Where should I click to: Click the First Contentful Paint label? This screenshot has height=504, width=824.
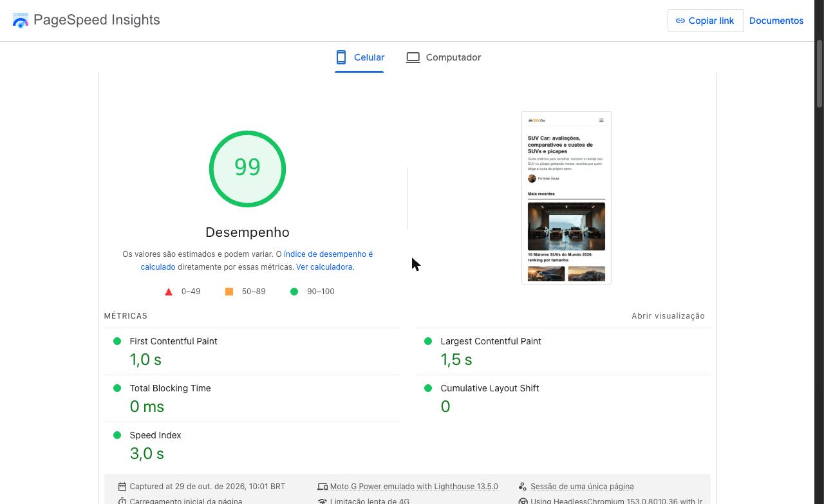coord(173,341)
